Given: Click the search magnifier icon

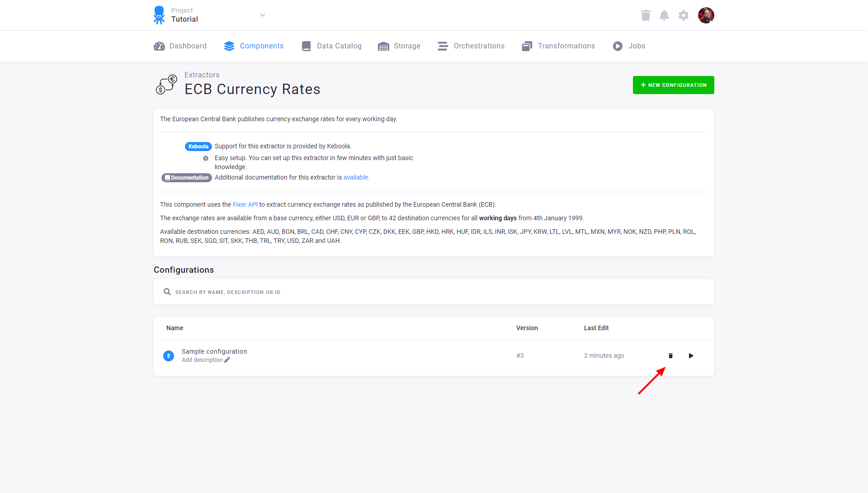Looking at the screenshot, I should coord(167,292).
